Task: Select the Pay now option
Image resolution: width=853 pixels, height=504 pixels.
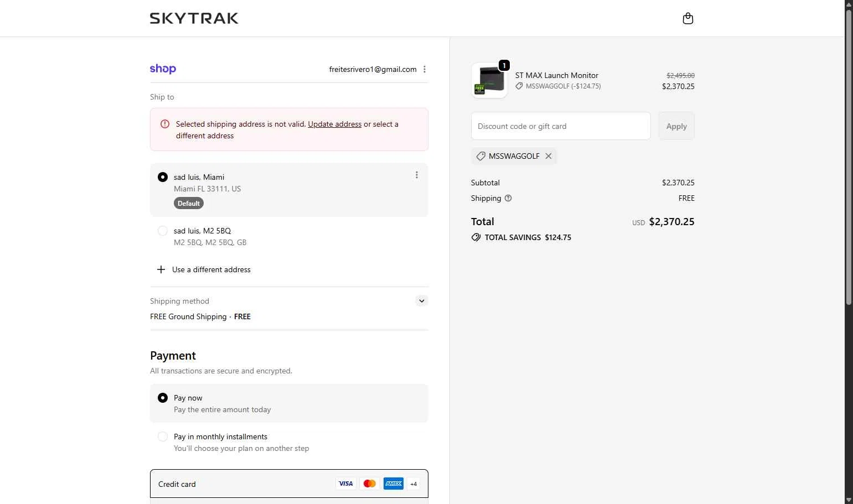Action: pyautogui.click(x=163, y=398)
